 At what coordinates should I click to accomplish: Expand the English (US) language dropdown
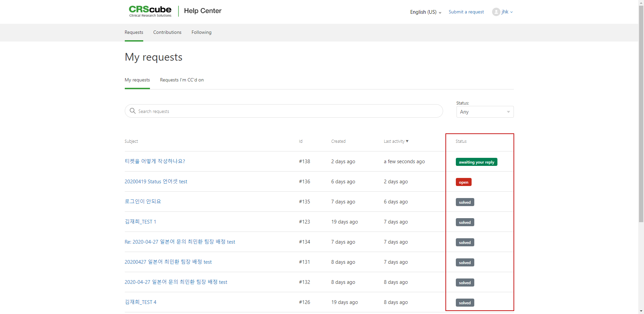click(x=425, y=12)
